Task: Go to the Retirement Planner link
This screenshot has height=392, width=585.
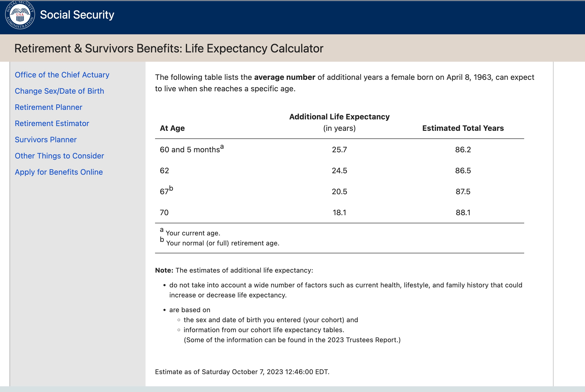Action: click(49, 107)
